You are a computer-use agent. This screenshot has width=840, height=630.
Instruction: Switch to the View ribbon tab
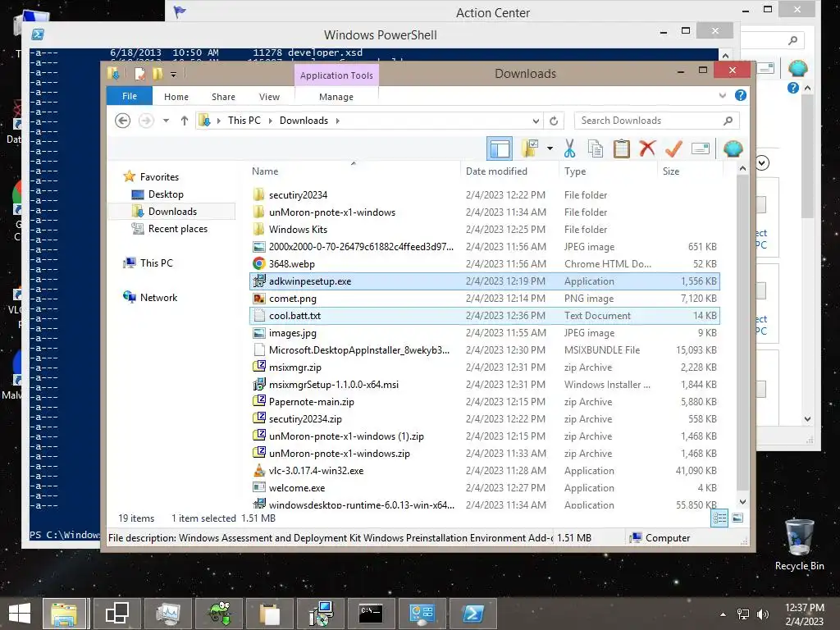269,97
